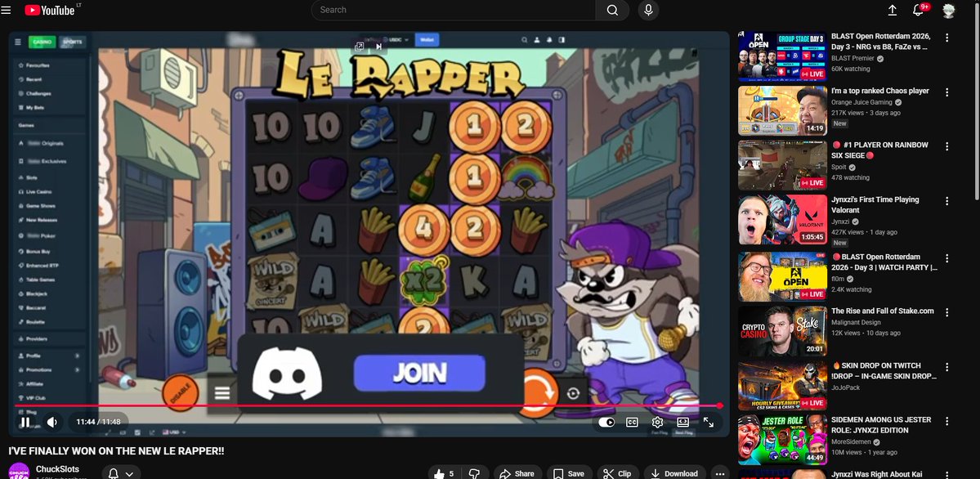Visit Orange Juice Gaming channel name
The width and height of the screenshot is (980, 479).
pyautogui.click(x=862, y=102)
